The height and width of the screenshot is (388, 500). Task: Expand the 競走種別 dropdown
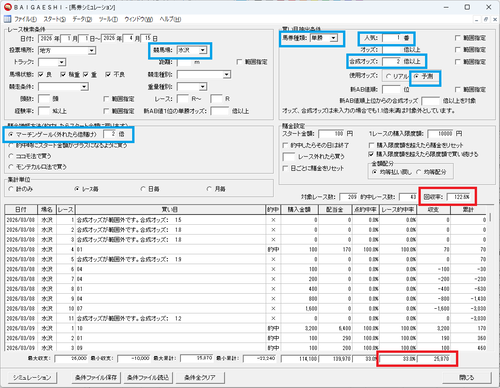(227, 75)
